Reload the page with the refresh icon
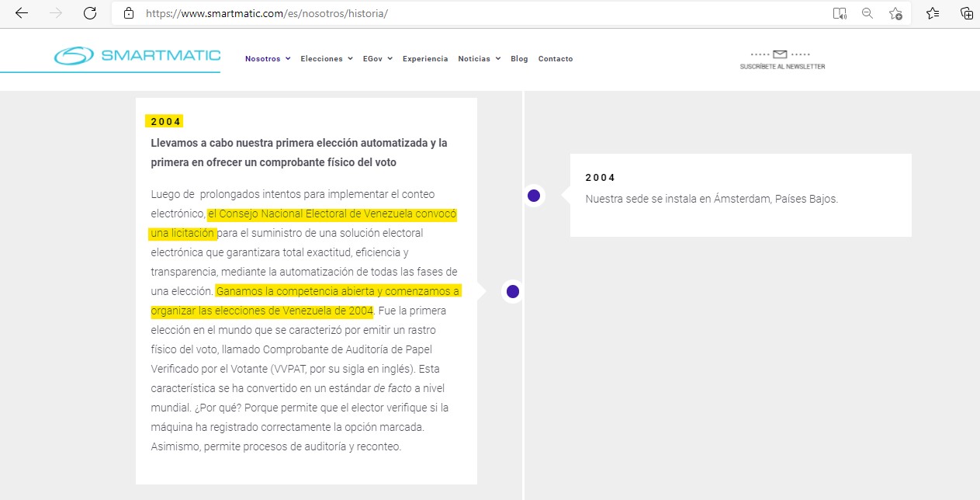This screenshot has width=980, height=500. tap(90, 13)
